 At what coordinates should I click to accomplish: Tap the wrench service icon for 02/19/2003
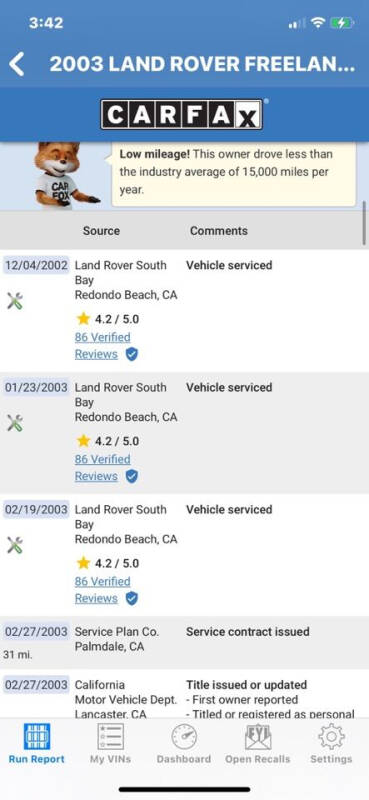15,545
